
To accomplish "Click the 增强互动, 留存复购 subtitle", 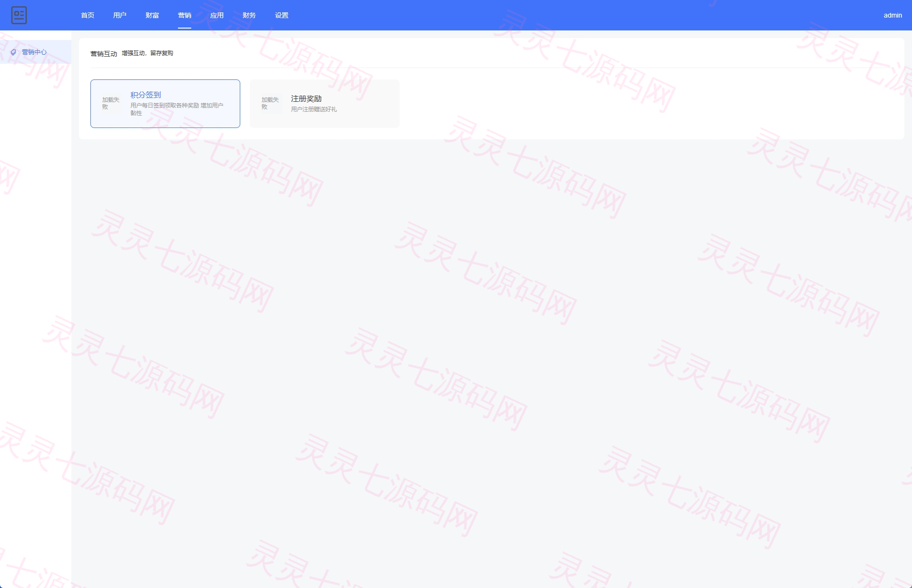I will coord(147,53).
